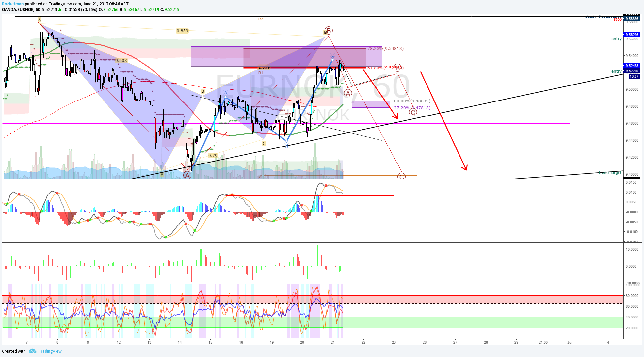
Task: Select the 0.889 harmonic ratio label
Action: [x=182, y=31]
